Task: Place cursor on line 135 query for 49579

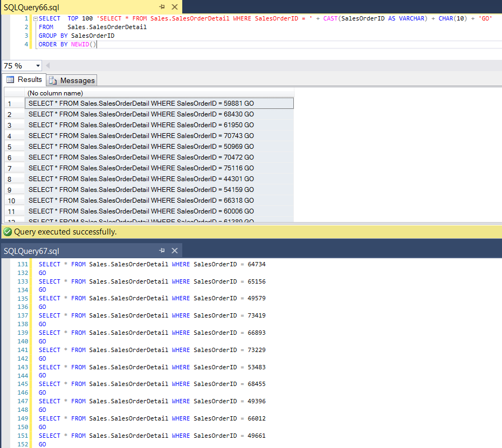Action: pyautogui.click(x=152, y=298)
